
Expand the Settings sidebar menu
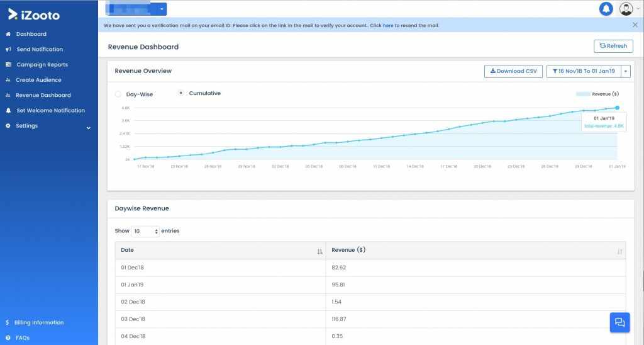[x=88, y=127]
